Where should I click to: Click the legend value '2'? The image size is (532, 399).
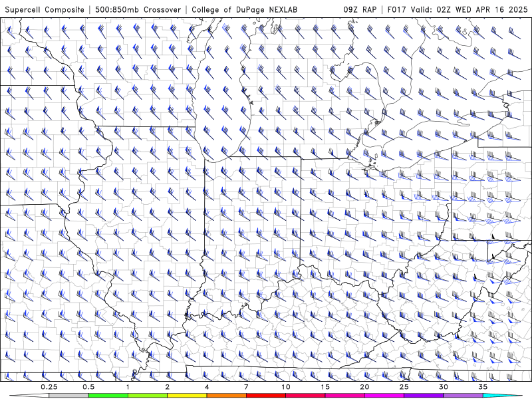click(x=168, y=387)
